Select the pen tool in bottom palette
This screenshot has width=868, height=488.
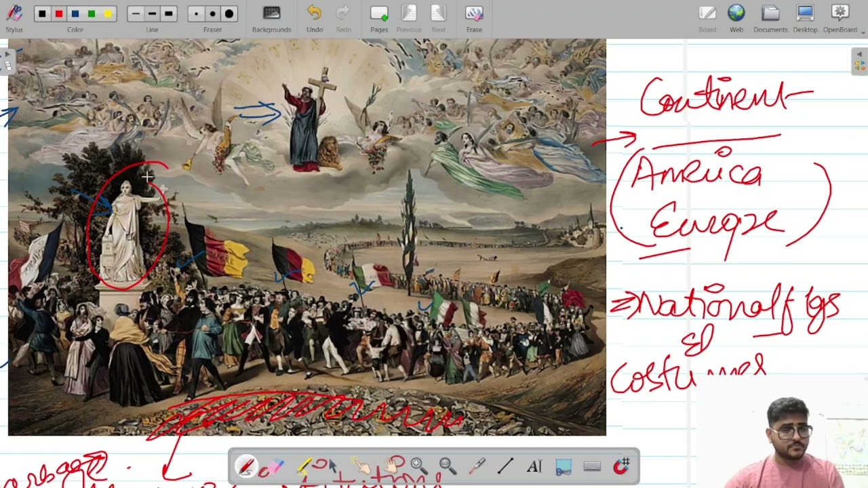(x=245, y=466)
